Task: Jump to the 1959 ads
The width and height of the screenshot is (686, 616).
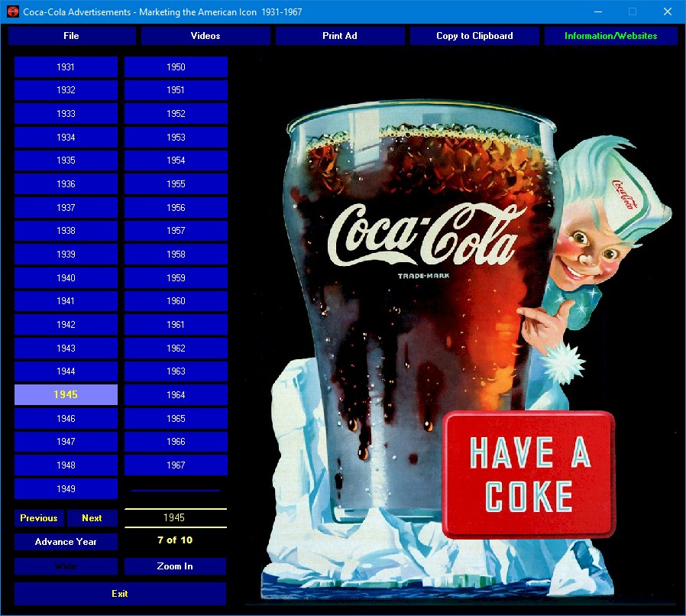Action: tap(176, 278)
